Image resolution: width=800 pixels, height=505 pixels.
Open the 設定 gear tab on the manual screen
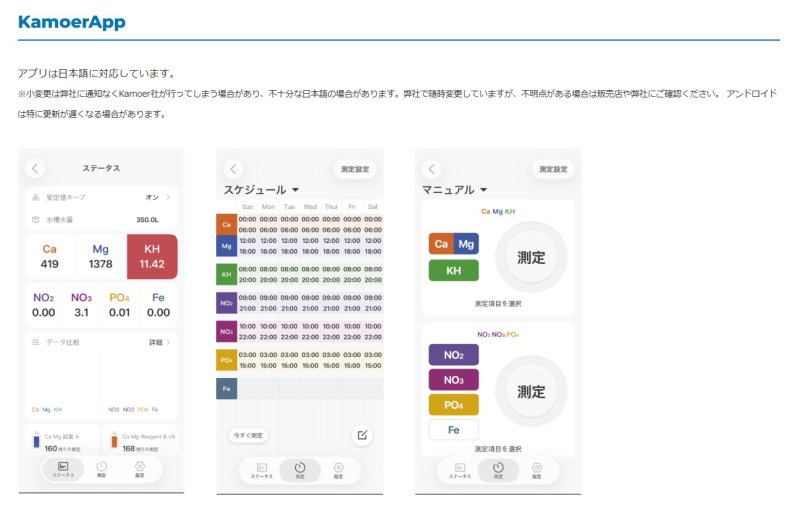click(537, 470)
